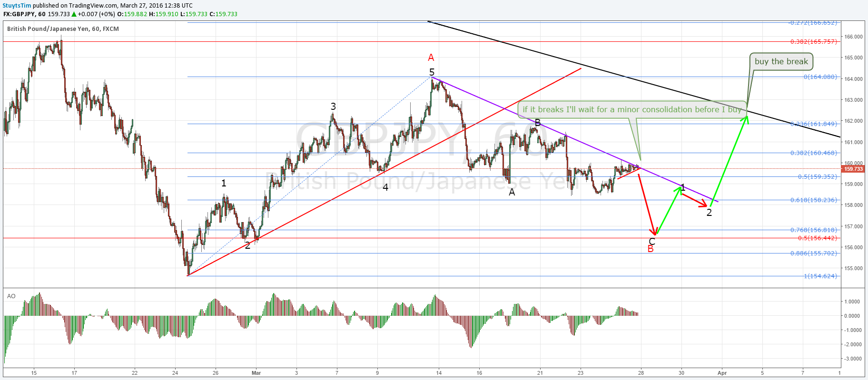The height and width of the screenshot is (380, 868).
Task: Click the FX:GBPJPY, 60 symbol header
Action: coord(24,14)
